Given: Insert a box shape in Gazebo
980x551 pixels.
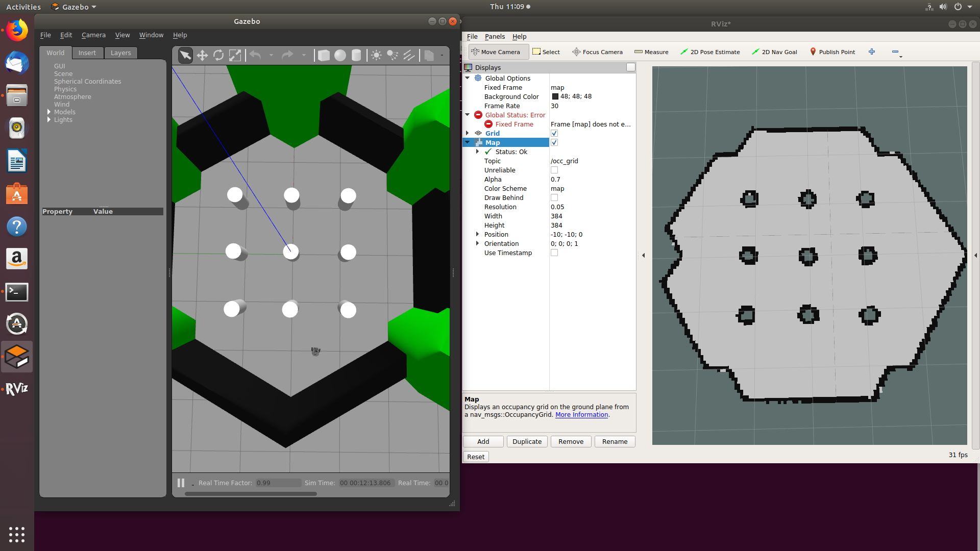Looking at the screenshot, I should (324, 55).
